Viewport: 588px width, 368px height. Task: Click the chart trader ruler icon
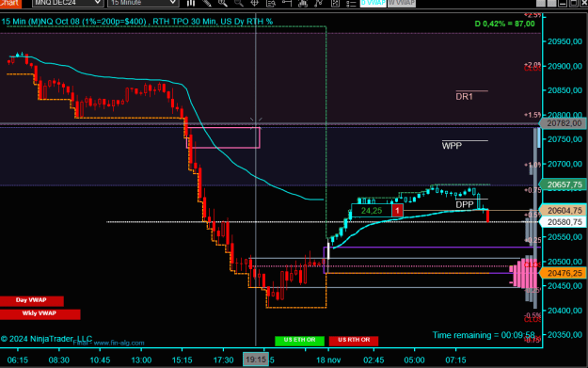click(287, 4)
